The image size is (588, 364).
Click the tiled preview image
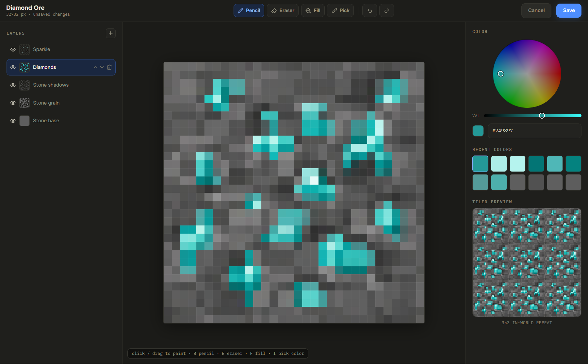tap(527, 262)
